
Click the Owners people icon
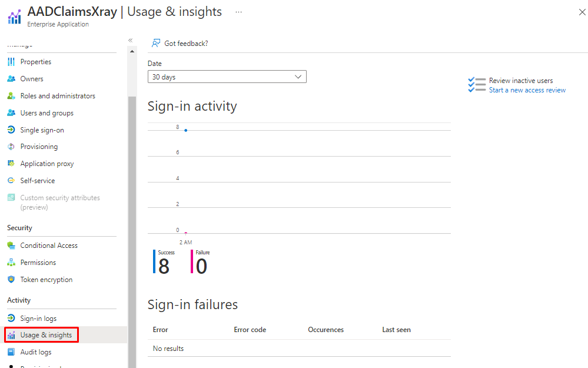click(x=11, y=79)
